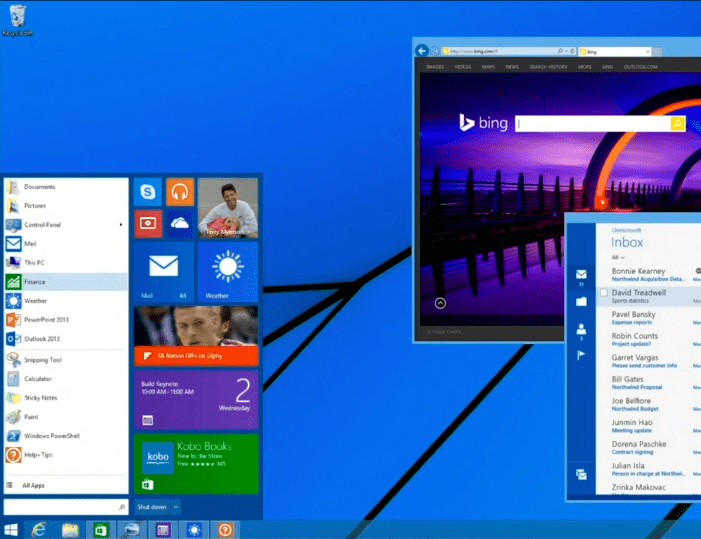Open the Calendar tile showing Build Keynote
Image resolution: width=701 pixels, height=539 pixels.
click(196, 400)
